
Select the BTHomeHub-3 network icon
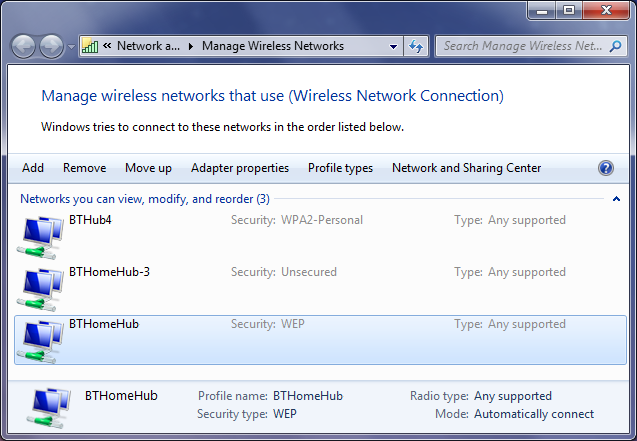point(40,290)
